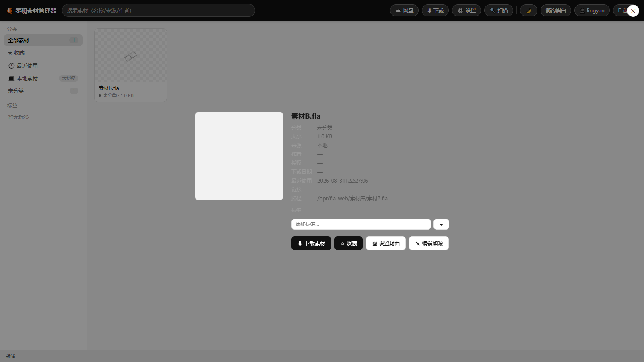Select 全部素材 category
The width and height of the screenshot is (644, 362).
43,40
